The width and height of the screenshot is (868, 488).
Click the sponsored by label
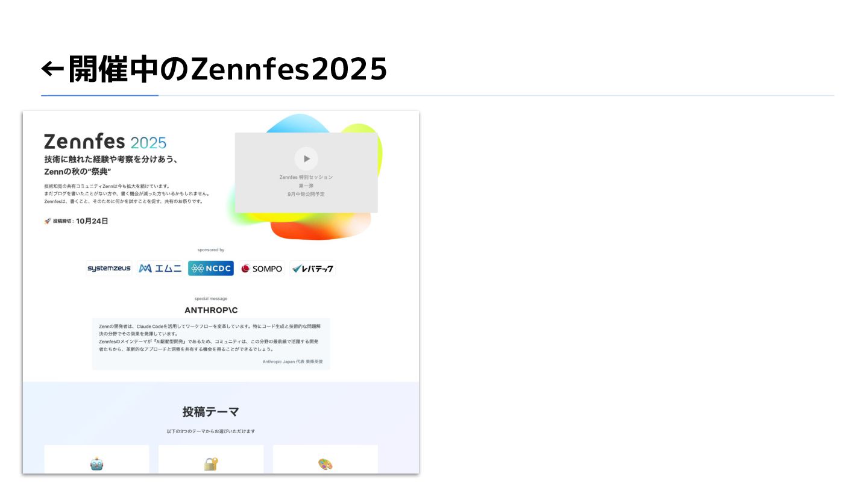pyautogui.click(x=211, y=250)
